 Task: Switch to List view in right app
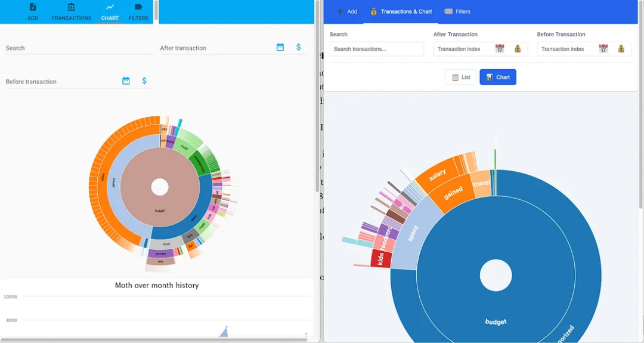click(461, 77)
